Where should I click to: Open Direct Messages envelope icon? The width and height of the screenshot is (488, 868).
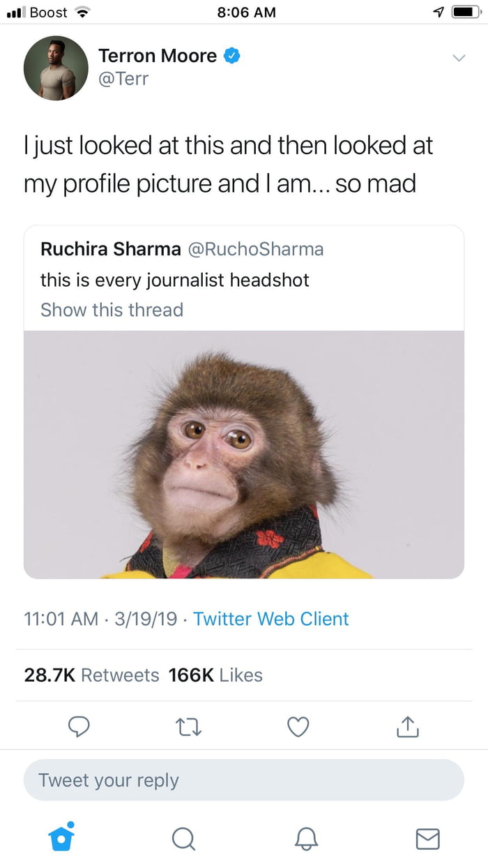click(x=427, y=839)
